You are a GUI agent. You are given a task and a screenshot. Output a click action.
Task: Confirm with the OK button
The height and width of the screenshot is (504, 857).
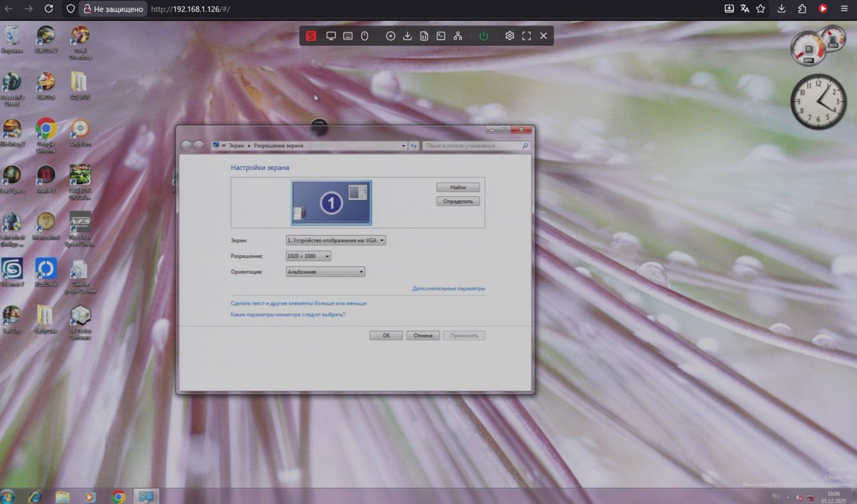click(386, 335)
